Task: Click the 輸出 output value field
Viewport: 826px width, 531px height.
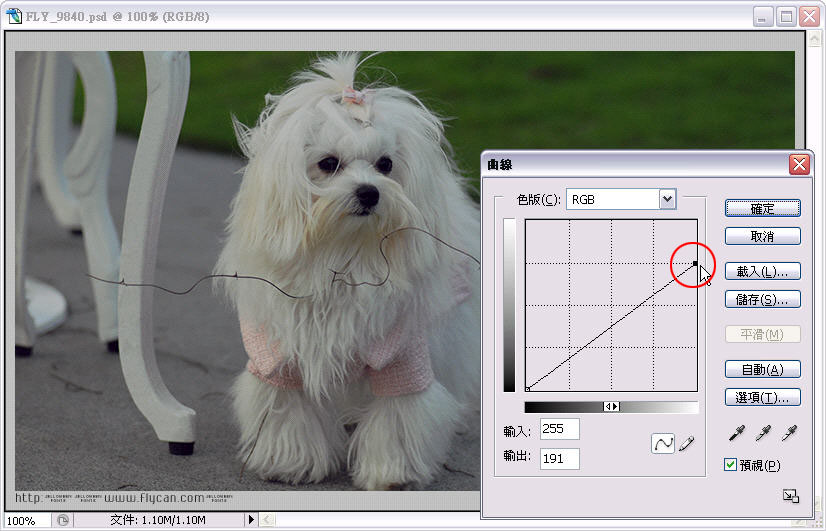Action: click(x=559, y=458)
